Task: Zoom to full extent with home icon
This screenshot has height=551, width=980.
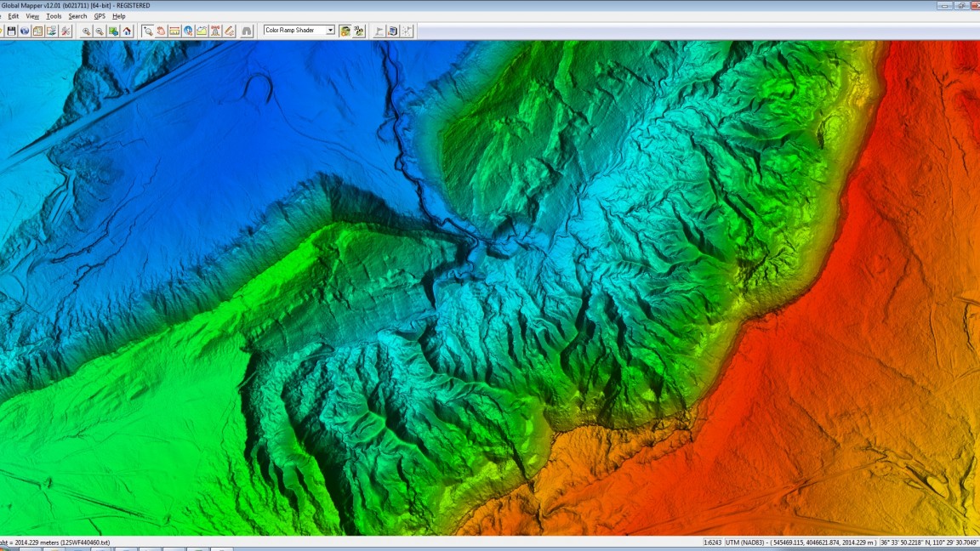Action: coord(128,31)
